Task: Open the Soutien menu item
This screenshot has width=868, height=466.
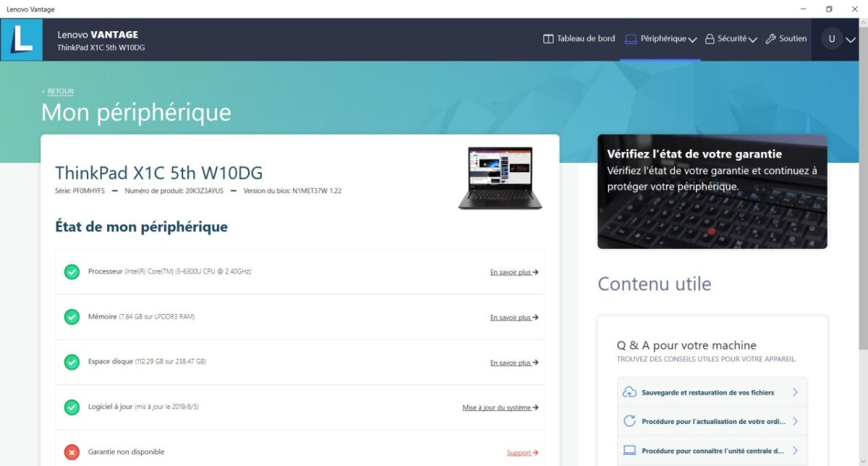Action: (x=786, y=39)
